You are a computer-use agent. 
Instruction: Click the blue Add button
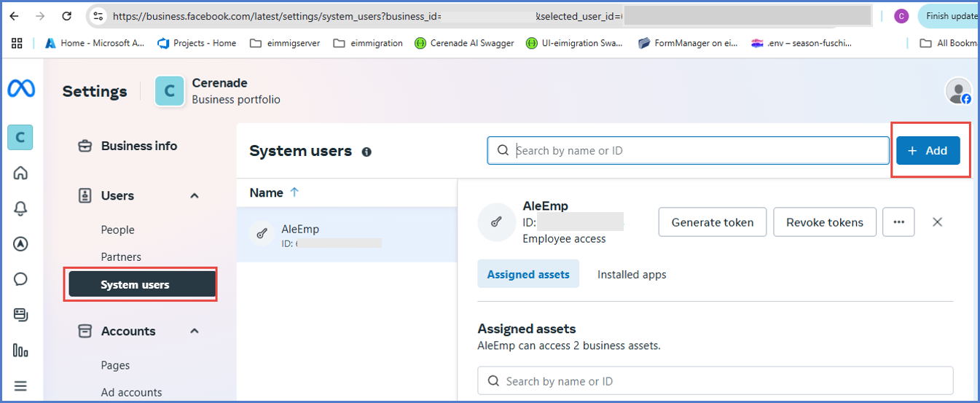point(928,151)
